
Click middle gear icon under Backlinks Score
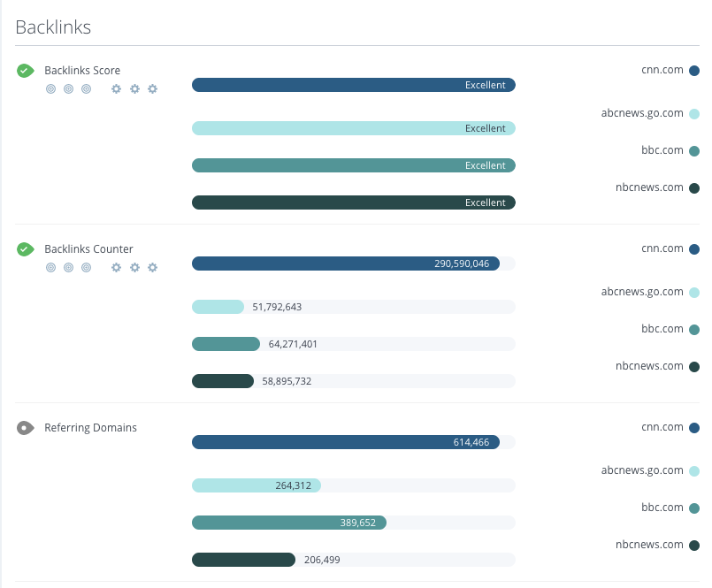[x=134, y=89]
